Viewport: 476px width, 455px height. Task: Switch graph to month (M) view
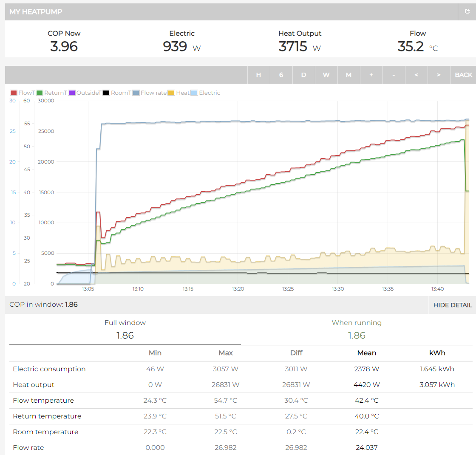click(348, 75)
